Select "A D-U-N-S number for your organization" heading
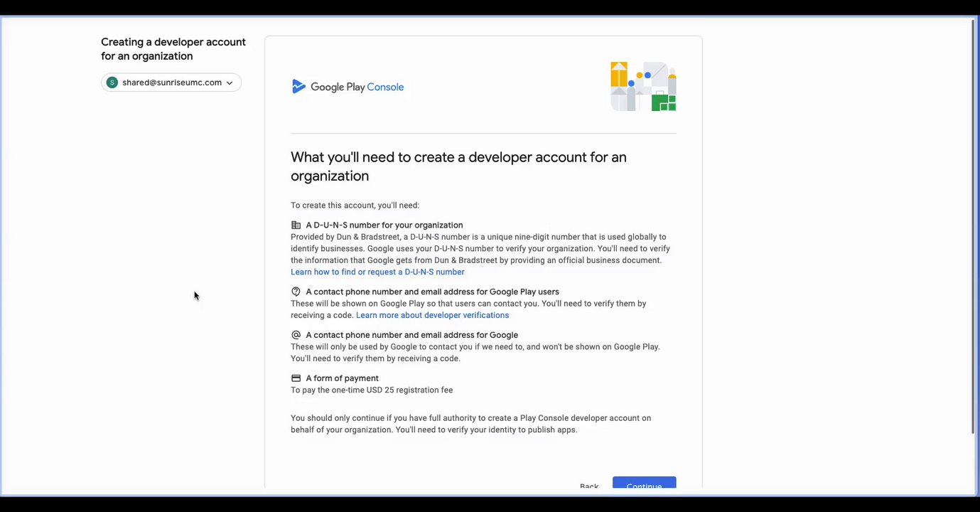 pos(384,225)
